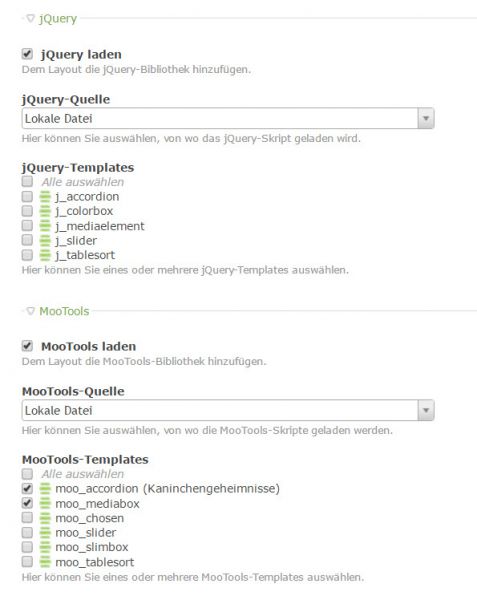The width and height of the screenshot is (477, 600).
Task: Enable the j_slider template checkbox
Action: [x=27, y=240]
